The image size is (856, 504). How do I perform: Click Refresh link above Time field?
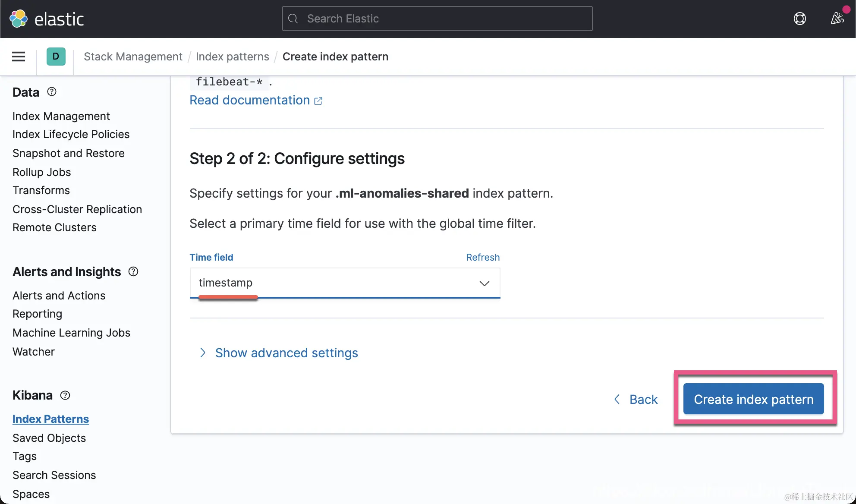(x=482, y=257)
